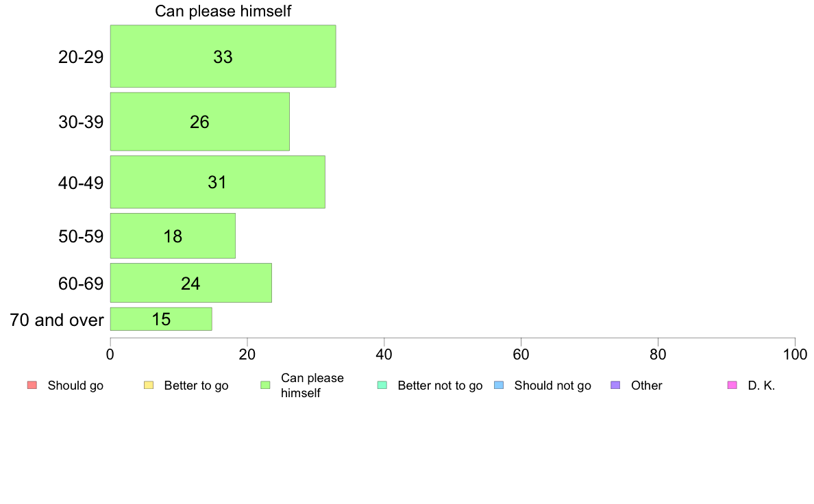This screenshot has width=814, height=504.
Task: Select the teal Better not to go swatch
Action: [382, 385]
